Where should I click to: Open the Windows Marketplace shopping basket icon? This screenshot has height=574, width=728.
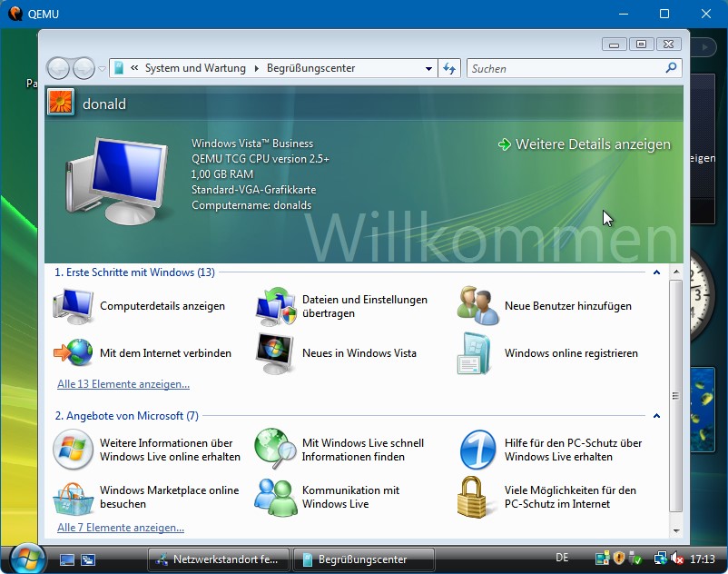click(x=74, y=499)
